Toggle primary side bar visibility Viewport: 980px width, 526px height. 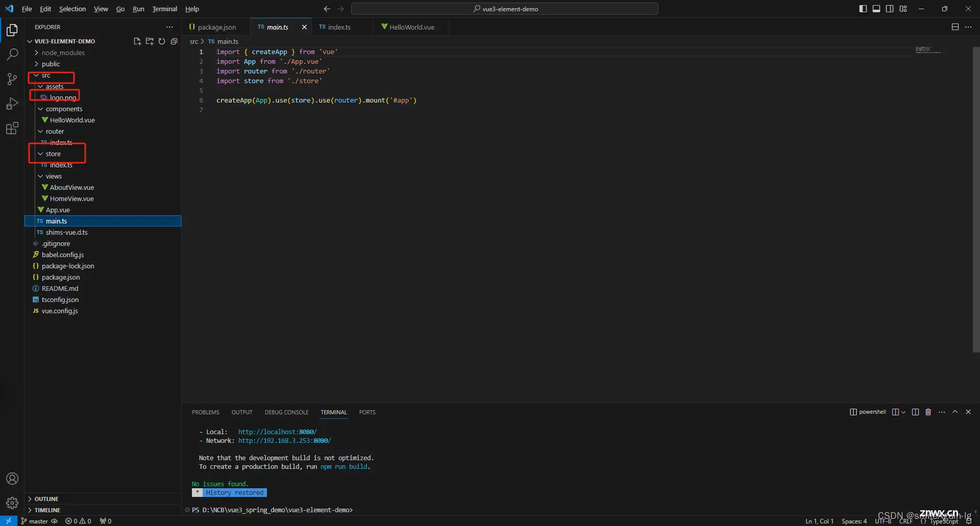[x=863, y=9]
